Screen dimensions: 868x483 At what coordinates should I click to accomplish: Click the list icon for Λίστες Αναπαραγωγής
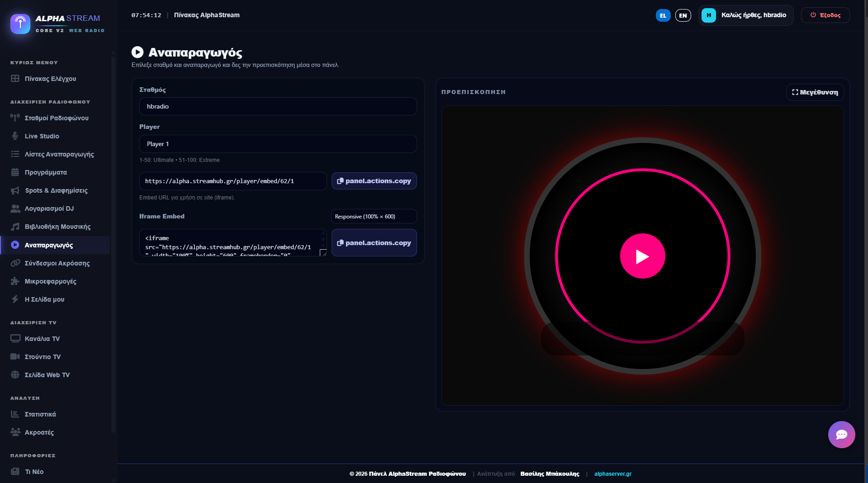15,154
